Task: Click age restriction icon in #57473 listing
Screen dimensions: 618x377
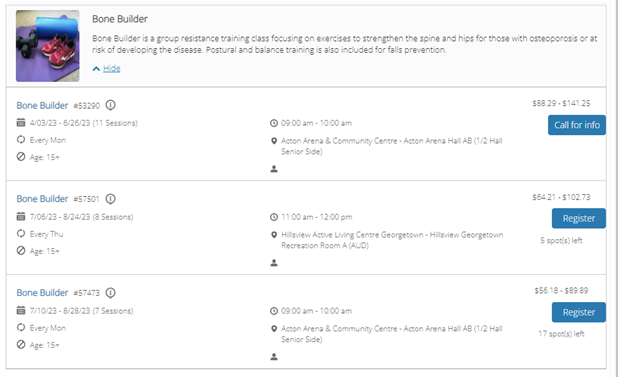Action: pyautogui.click(x=21, y=345)
